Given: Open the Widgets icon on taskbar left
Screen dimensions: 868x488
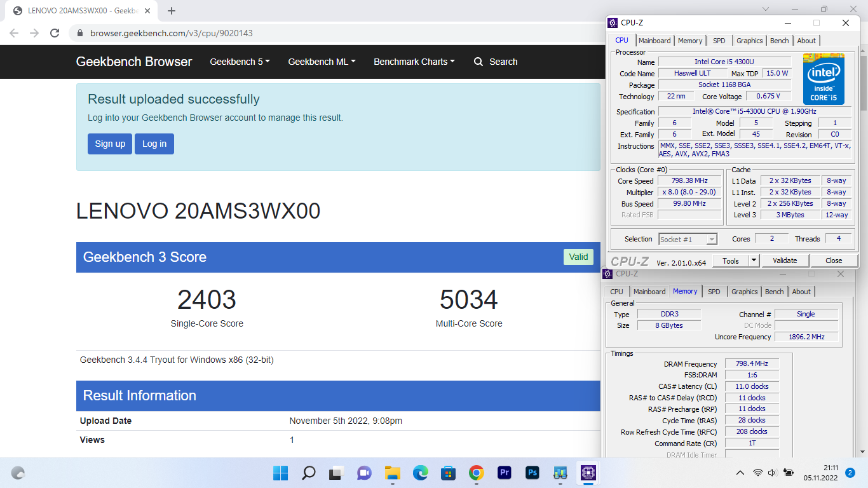Looking at the screenshot, I should (x=18, y=473).
